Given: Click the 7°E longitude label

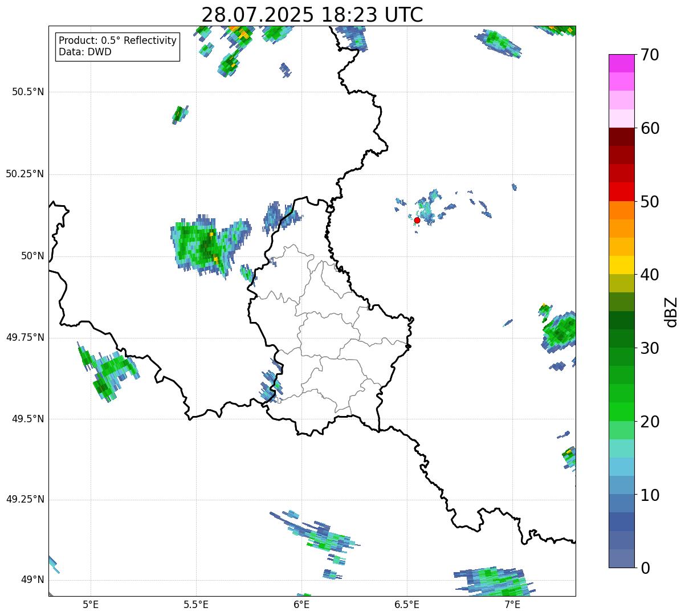Looking at the screenshot, I should pyautogui.click(x=512, y=605).
